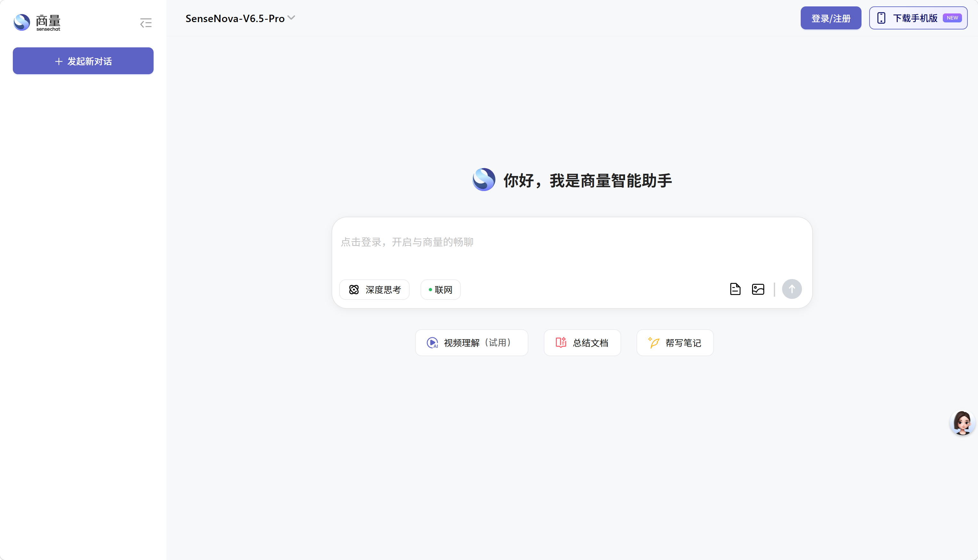Send message with the up-arrow button
978x560 pixels.
(x=791, y=289)
